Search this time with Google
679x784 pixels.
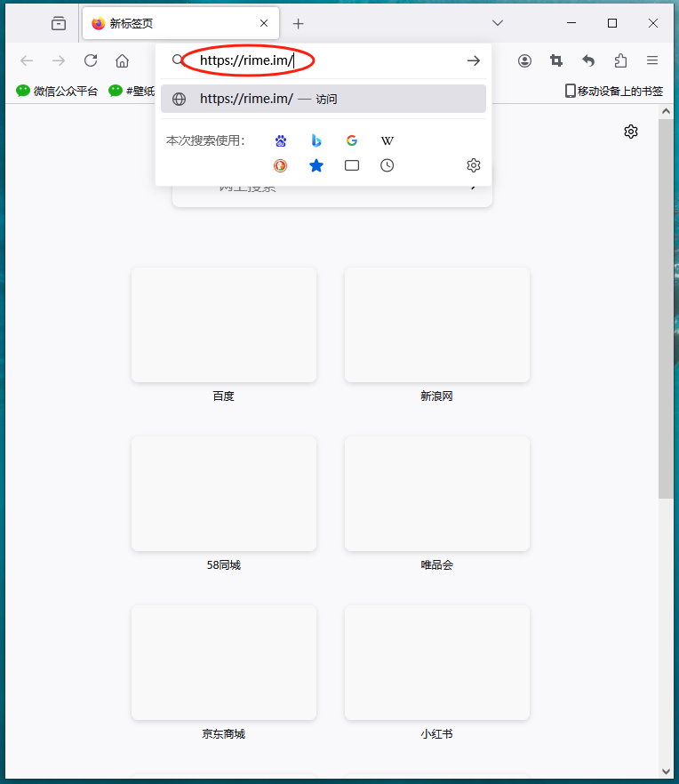click(352, 141)
